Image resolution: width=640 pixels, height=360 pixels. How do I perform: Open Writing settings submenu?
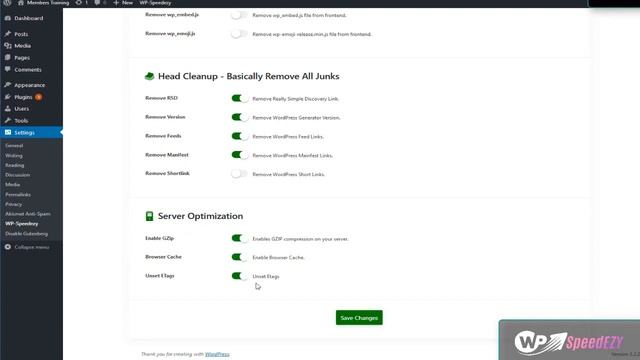(x=14, y=156)
